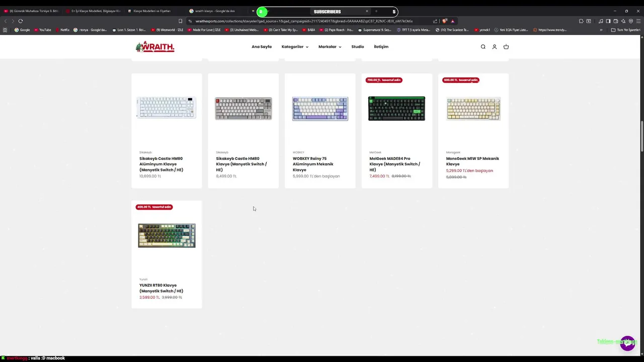Open Brave Rewards triangle icon
644x362 pixels.
[452, 21]
